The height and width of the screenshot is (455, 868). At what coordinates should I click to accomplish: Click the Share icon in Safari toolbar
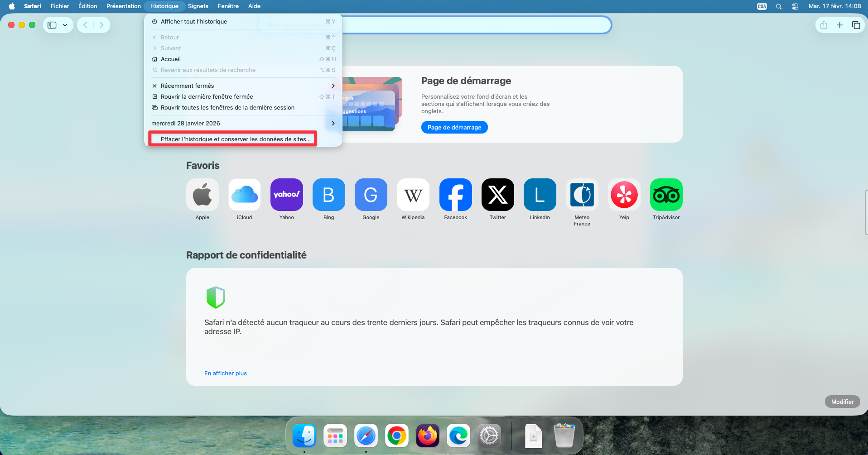click(824, 25)
